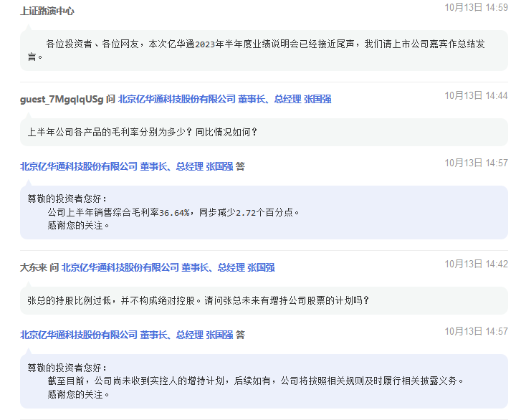The height and width of the screenshot is (420, 521).
Task: Open the 北京亿华通 董事长 张国强 link in 大东来's question
Action: tap(168, 267)
